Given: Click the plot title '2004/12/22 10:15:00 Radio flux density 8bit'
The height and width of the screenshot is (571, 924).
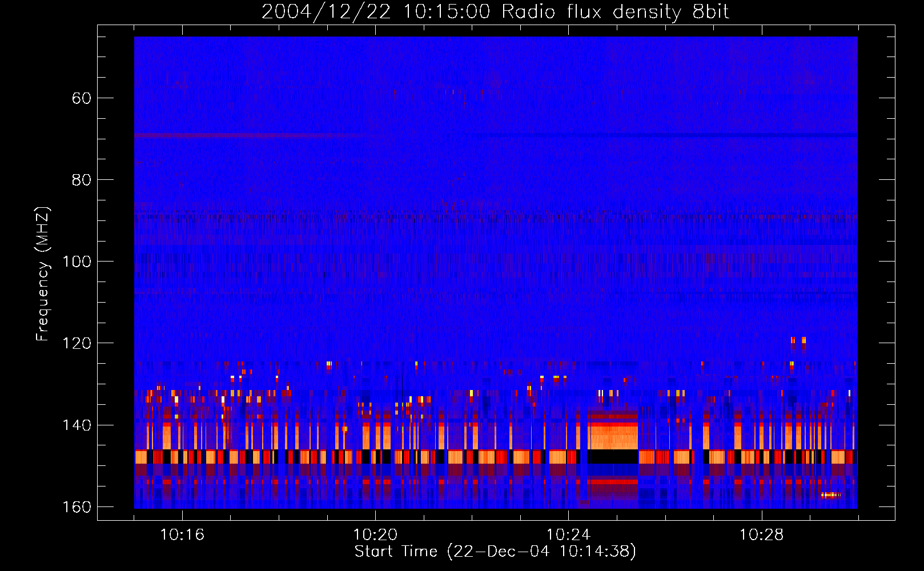Looking at the screenshot, I should pyautogui.click(x=495, y=12).
